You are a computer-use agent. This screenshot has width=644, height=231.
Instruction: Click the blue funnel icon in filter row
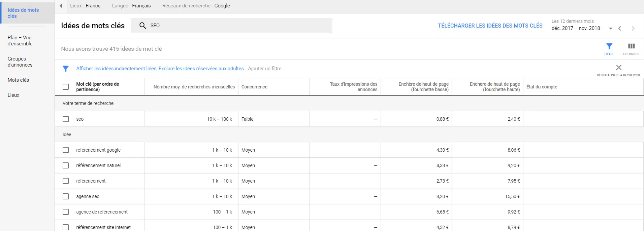[66, 69]
